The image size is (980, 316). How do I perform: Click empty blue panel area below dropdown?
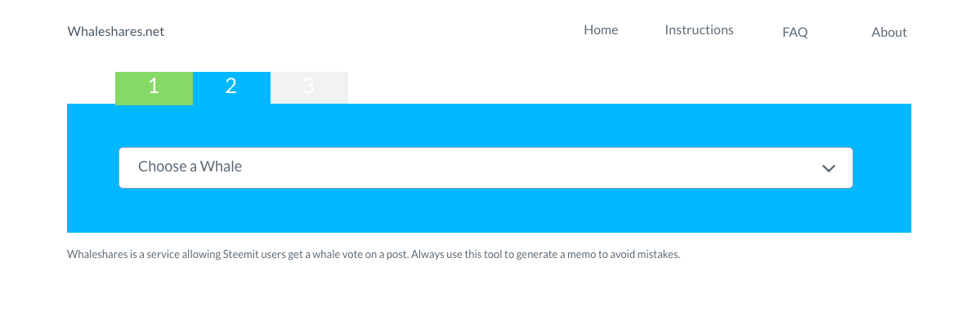pos(489,211)
